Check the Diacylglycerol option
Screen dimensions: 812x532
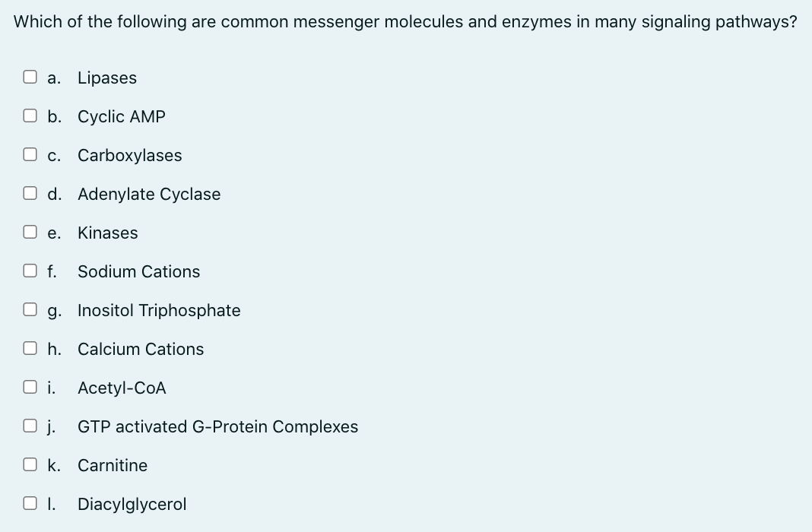coord(30,502)
